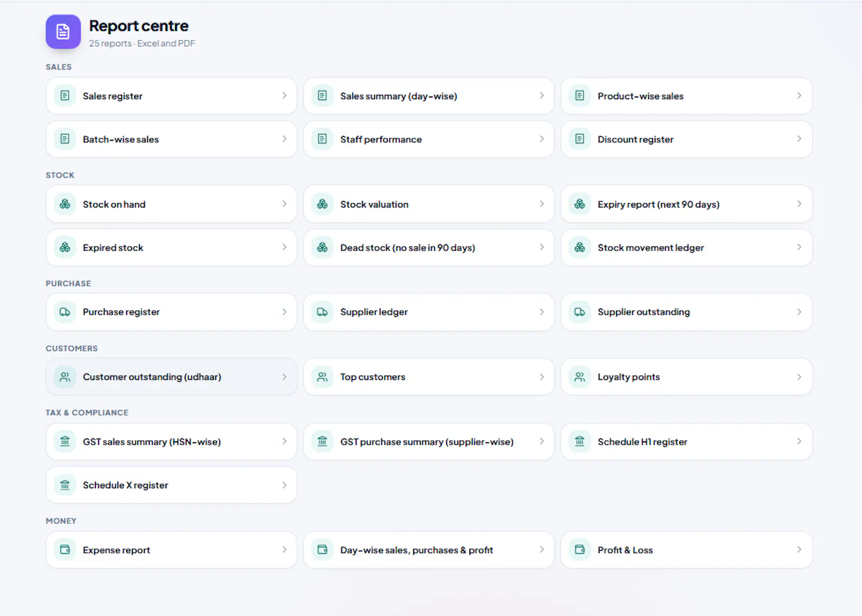Viewport: 862px width, 616px height.
Task: Click '25 reports · Excel and PDF' subtitle
Action: coord(142,44)
